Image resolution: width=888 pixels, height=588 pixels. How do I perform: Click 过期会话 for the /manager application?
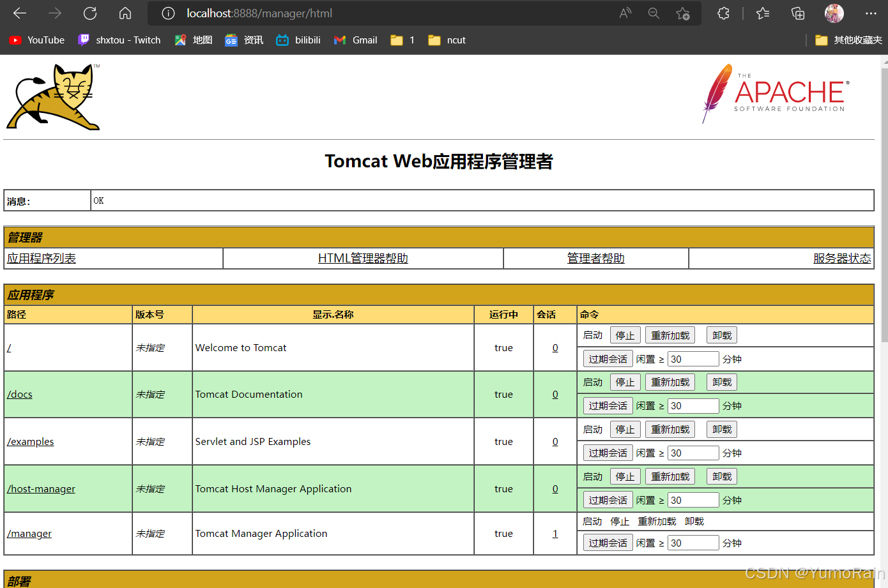click(608, 543)
